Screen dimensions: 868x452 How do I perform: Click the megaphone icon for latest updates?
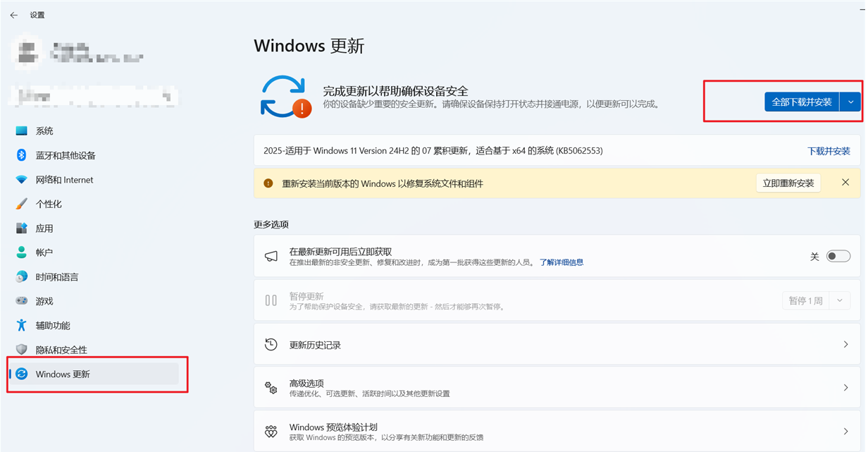pyautogui.click(x=271, y=257)
